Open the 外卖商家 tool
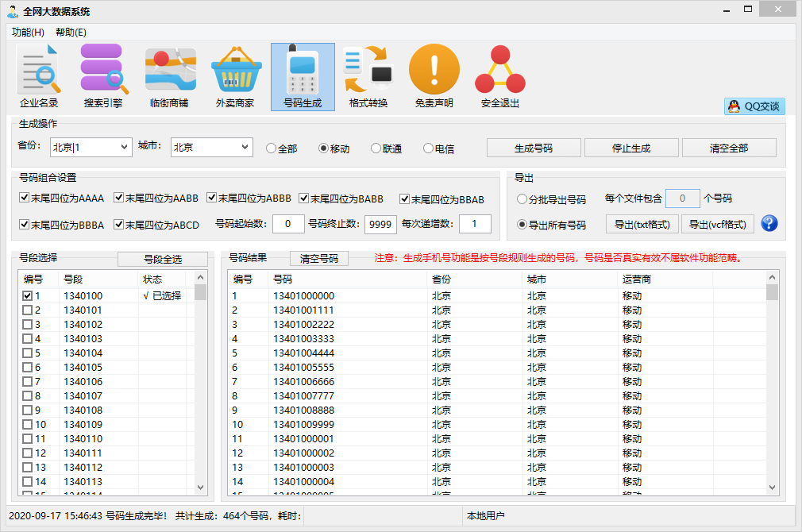802x532 pixels. point(236,75)
